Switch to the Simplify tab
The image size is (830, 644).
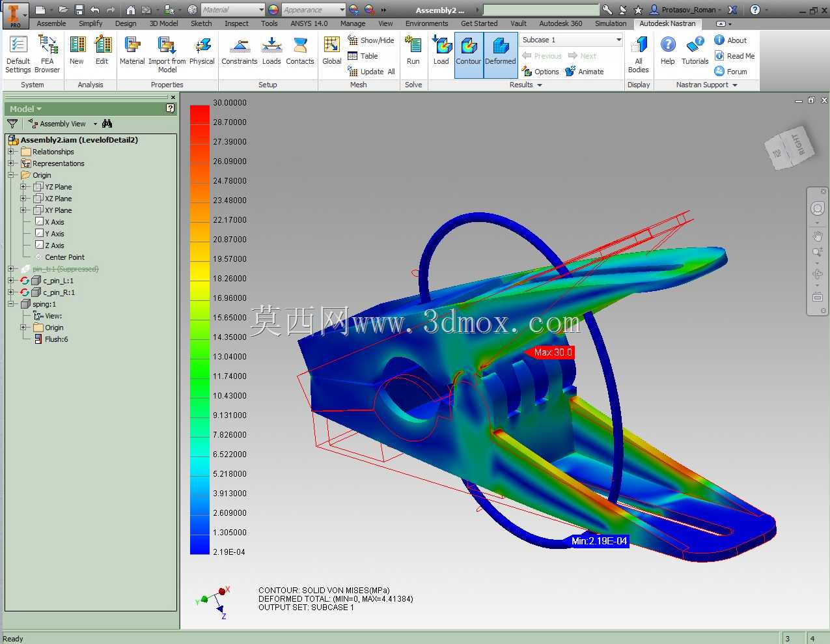pos(90,23)
